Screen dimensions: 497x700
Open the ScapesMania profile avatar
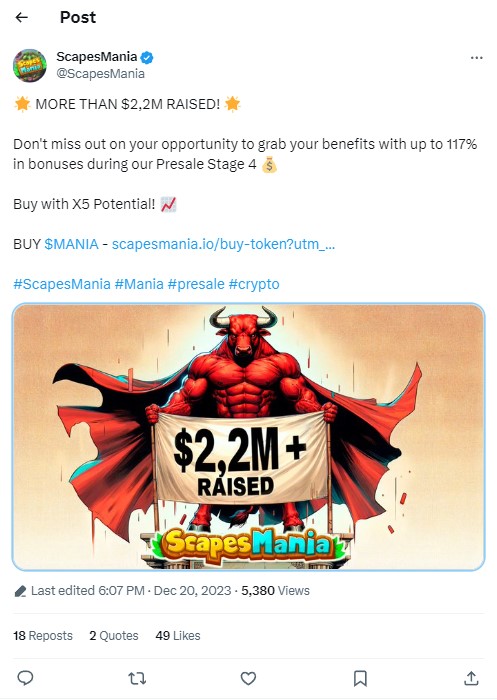(29, 66)
